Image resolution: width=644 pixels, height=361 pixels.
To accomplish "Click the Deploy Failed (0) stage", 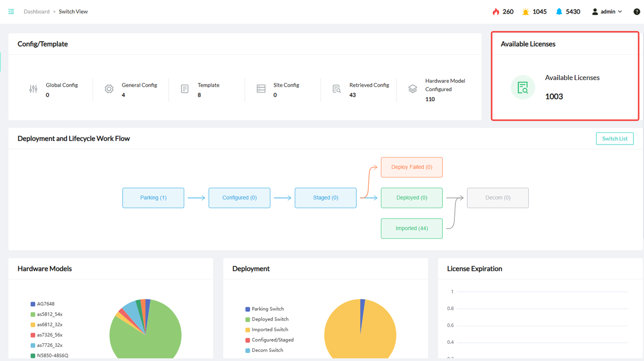I will coord(412,167).
